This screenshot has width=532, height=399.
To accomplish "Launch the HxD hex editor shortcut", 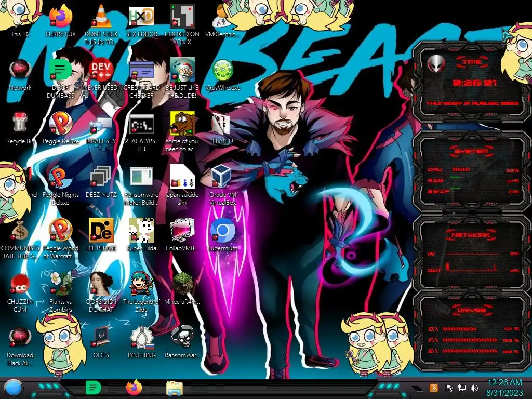I will pos(141,20).
